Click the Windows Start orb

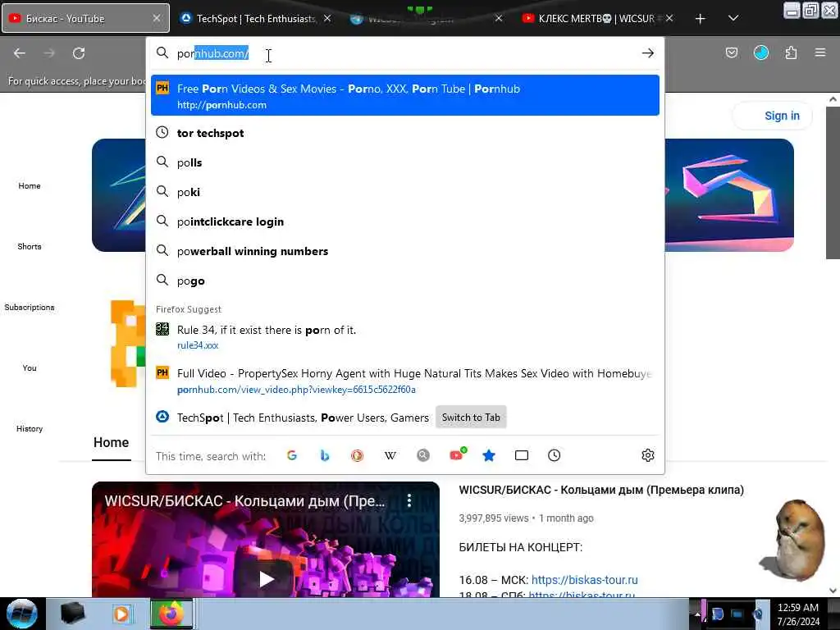click(x=21, y=614)
